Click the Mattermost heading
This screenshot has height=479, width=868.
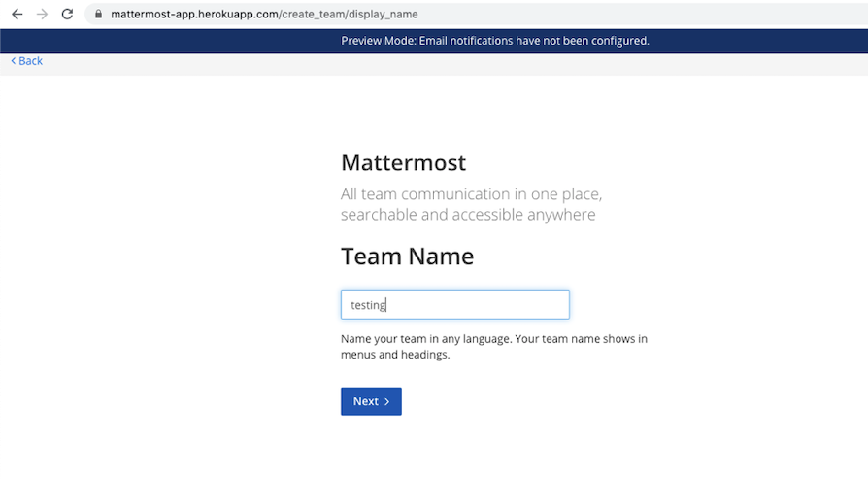(404, 163)
